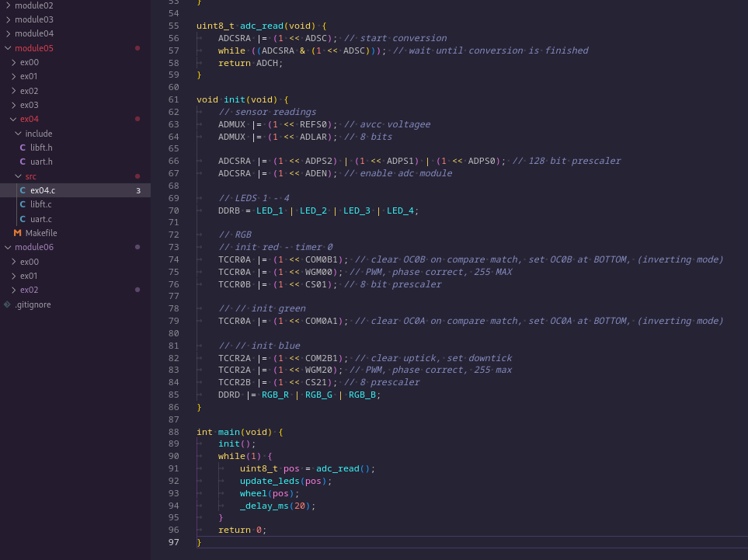Click the ADEN bit name on line 67
This screenshot has height=560, width=748.
[x=316, y=173]
